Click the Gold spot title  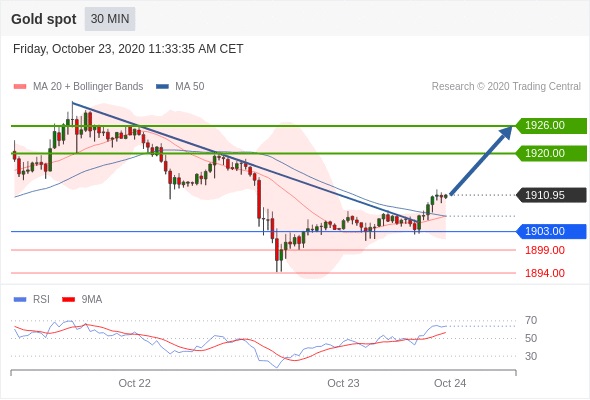click(44, 19)
